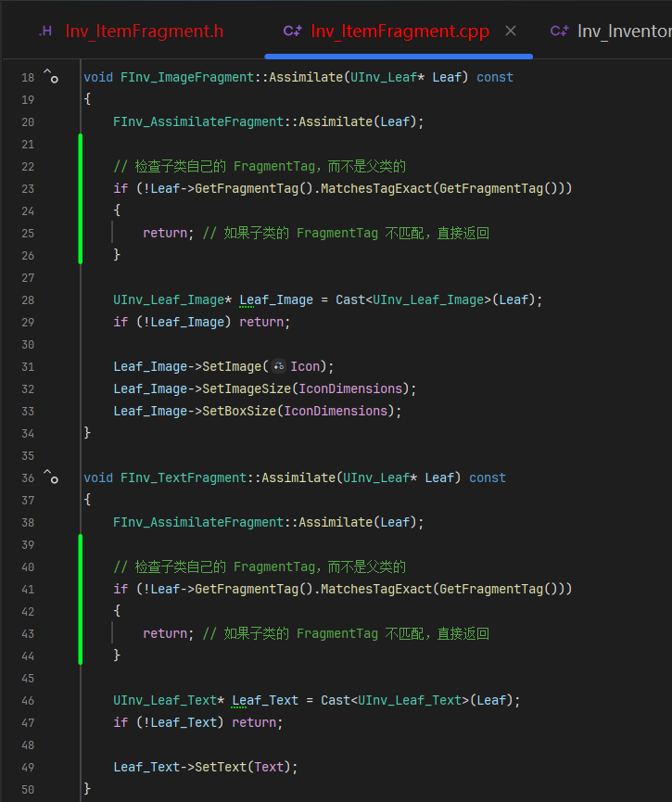Click FInv_TextFragment in the line 36 signature
Image resolution: width=672 pixels, height=802 pixels.
point(184,477)
